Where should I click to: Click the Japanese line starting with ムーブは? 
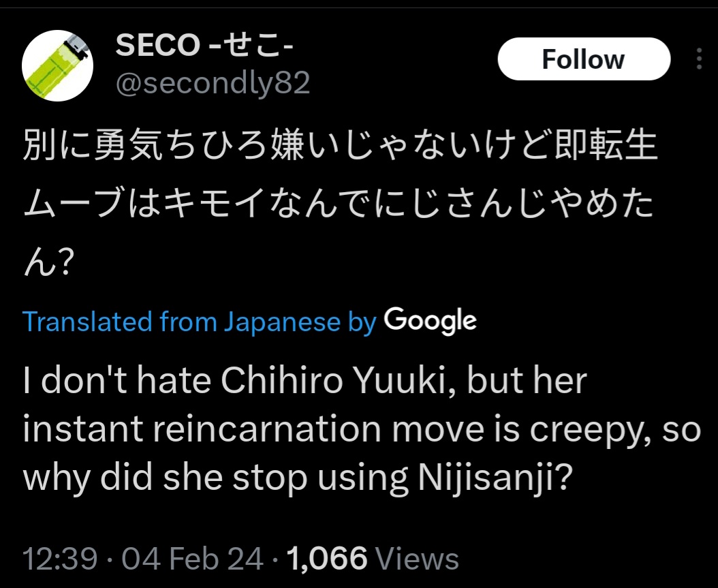pos(339,205)
